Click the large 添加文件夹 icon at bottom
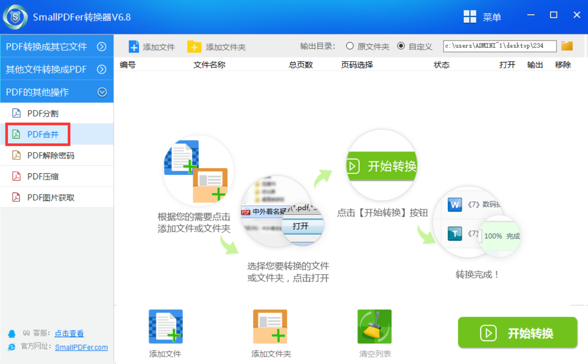This screenshot has width=588, height=364. point(270,326)
